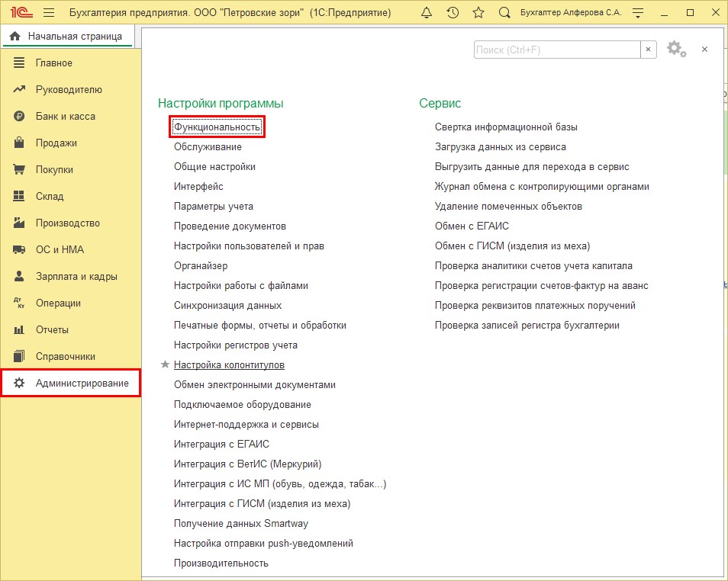Open Интерфейс settings link

pyautogui.click(x=198, y=187)
